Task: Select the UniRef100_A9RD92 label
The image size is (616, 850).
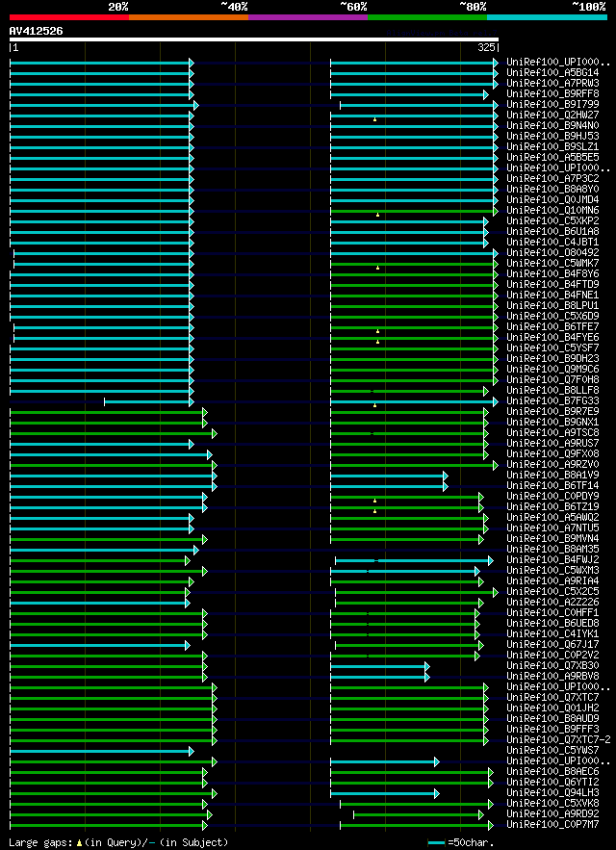Action: [552, 814]
